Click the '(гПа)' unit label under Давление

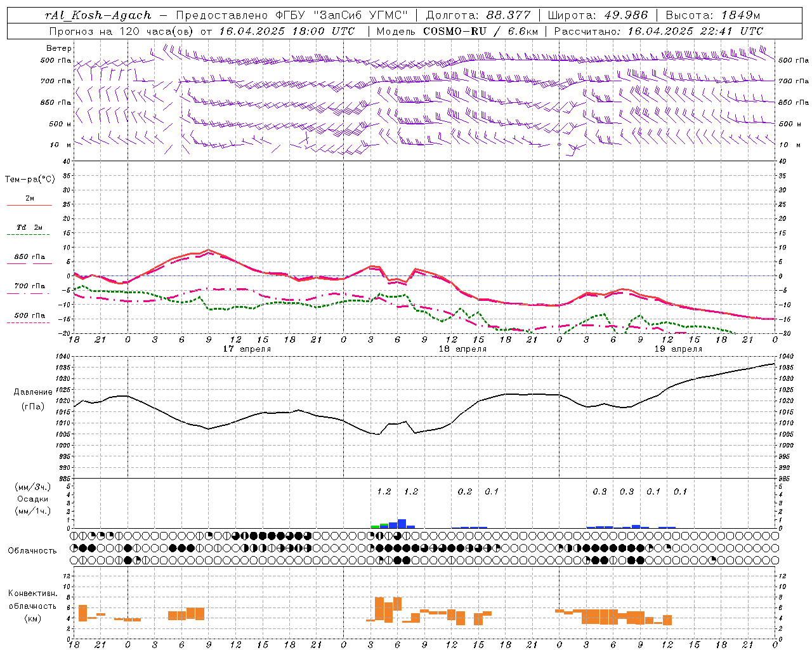(33, 406)
